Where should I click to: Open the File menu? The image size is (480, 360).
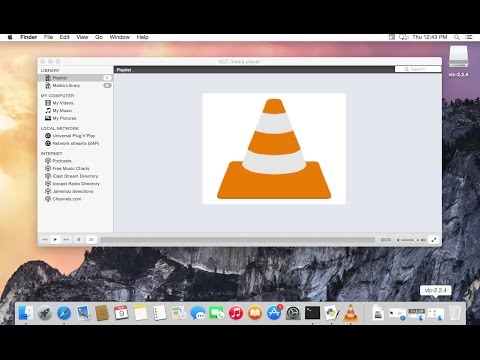(x=49, y=37)
